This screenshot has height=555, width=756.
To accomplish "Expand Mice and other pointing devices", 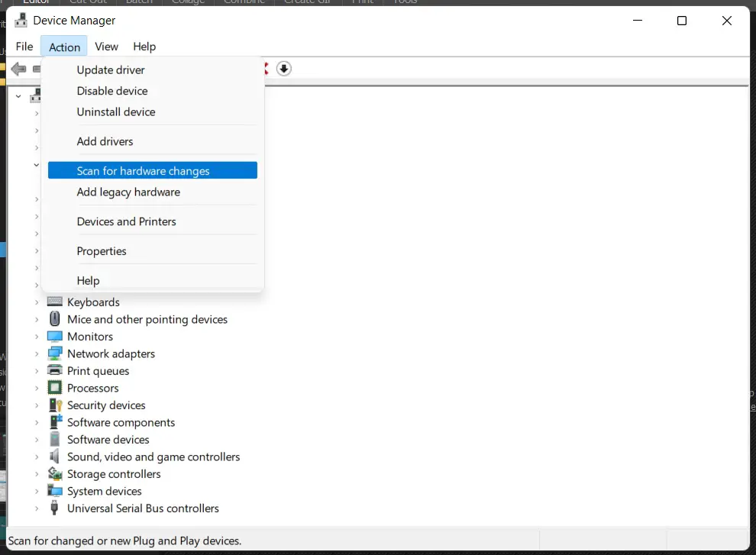I will point(37,319).
